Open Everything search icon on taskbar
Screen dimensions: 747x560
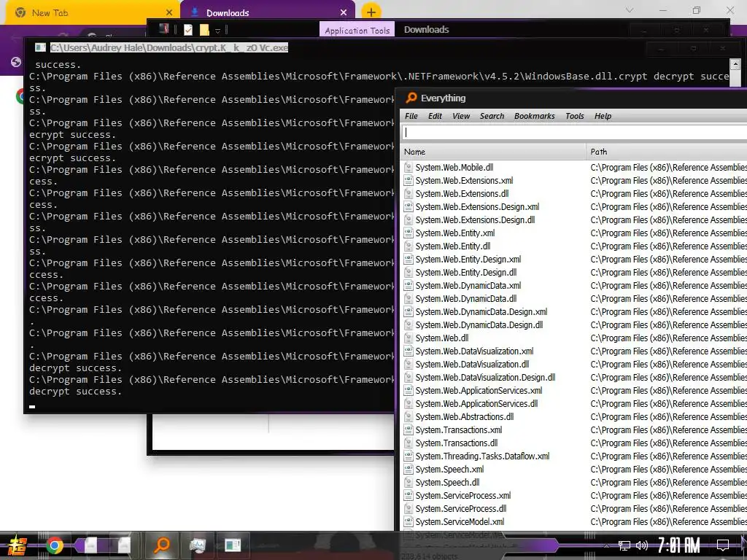pos(163,544)
